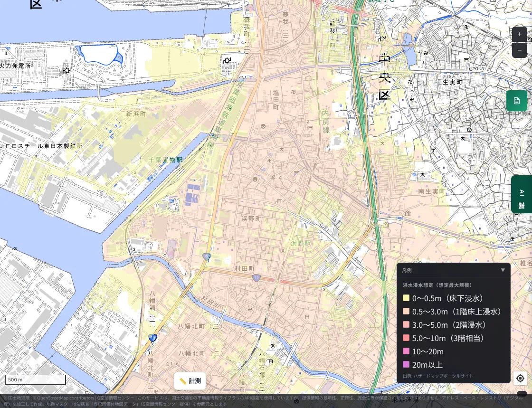Click the 村田町 map label
The image size is (532, 408).
[245, 268]
